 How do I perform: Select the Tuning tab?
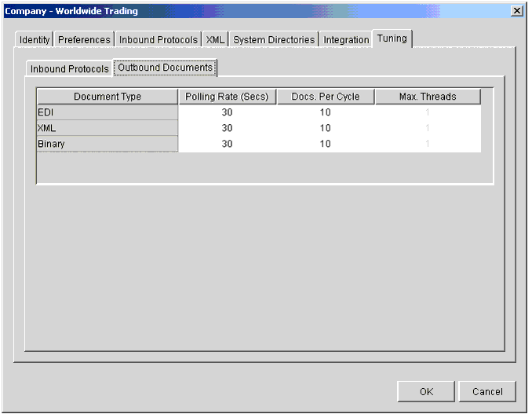(392, 38)
